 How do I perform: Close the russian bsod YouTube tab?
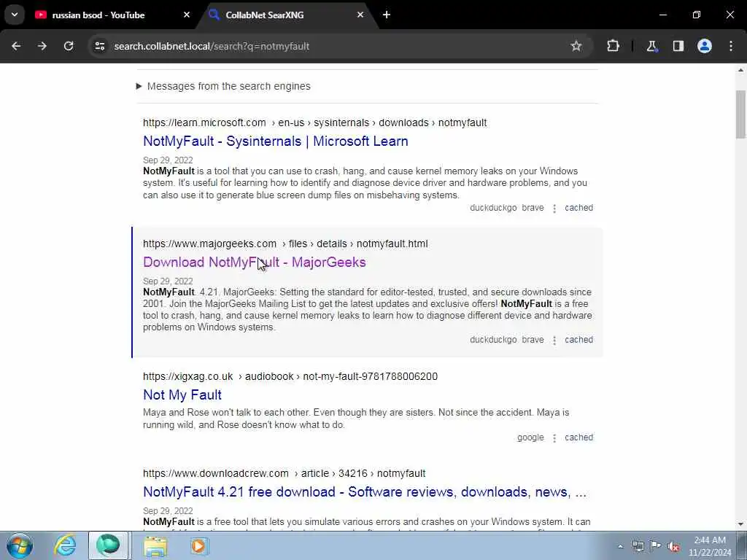point(186,15)
